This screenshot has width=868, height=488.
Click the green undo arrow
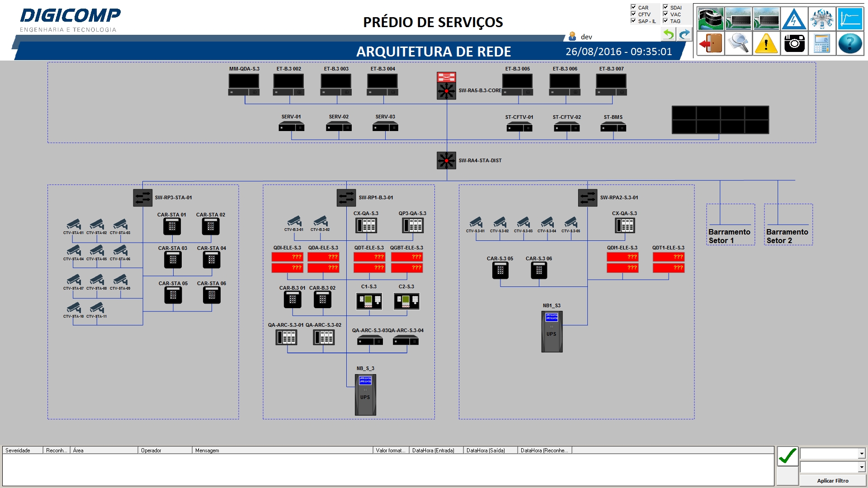(668, 34)
